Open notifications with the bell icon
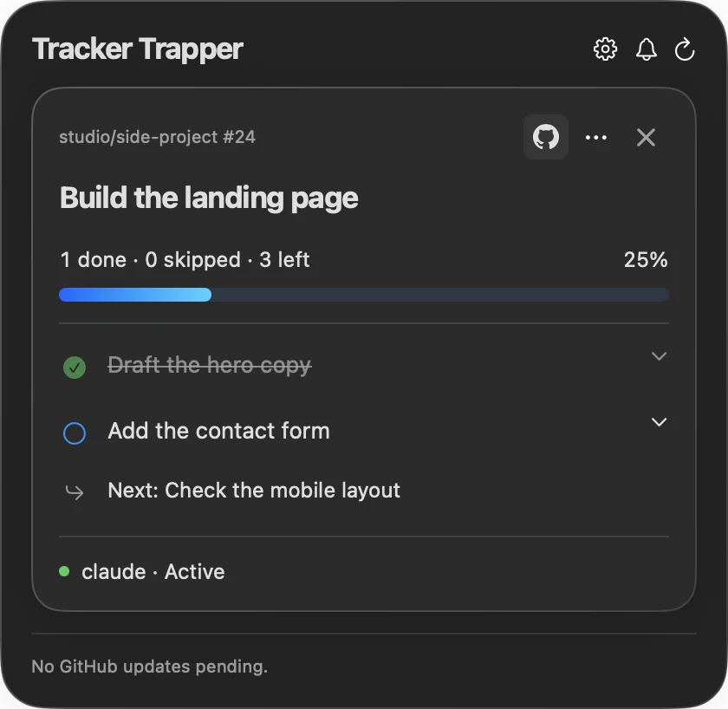The height and width of the screenshot is (709, 728). pyautogui.click(x=646, y=49)
